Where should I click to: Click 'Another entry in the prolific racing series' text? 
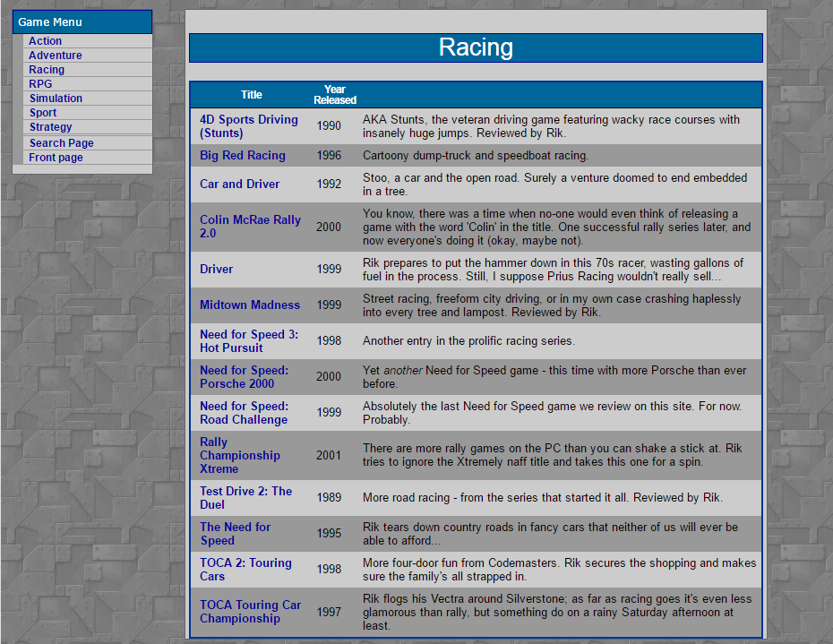(468, 340)
